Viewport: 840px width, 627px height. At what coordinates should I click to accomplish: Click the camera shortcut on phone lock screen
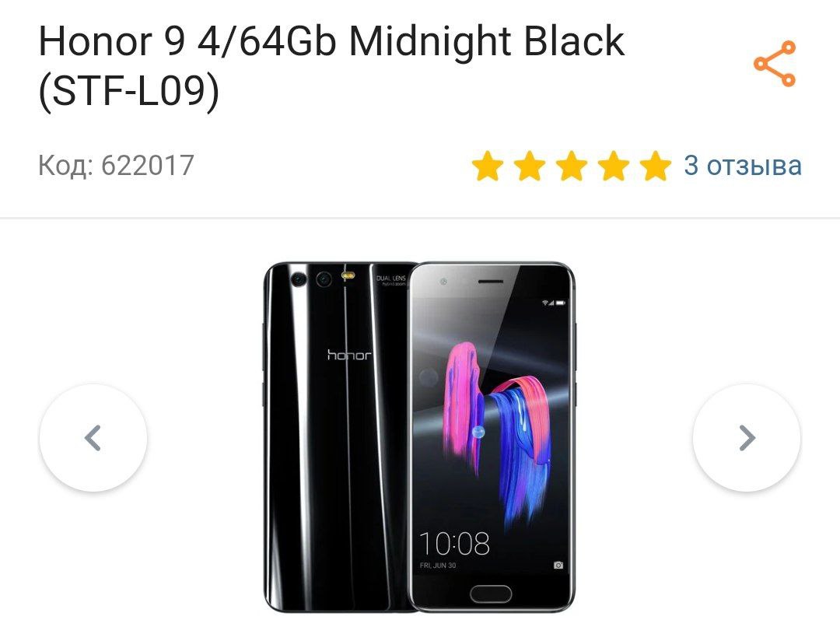[x=558, y=565]
